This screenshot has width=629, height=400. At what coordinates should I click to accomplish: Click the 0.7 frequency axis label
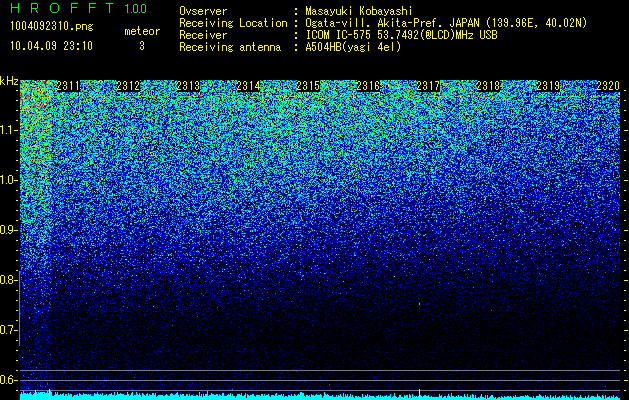pos(8,330)
